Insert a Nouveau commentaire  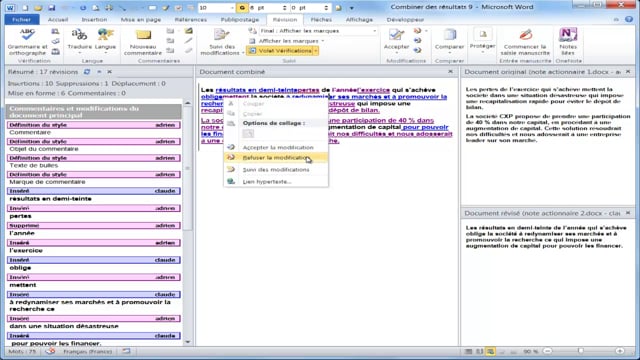pyautogui.click(x=143, y=42)
